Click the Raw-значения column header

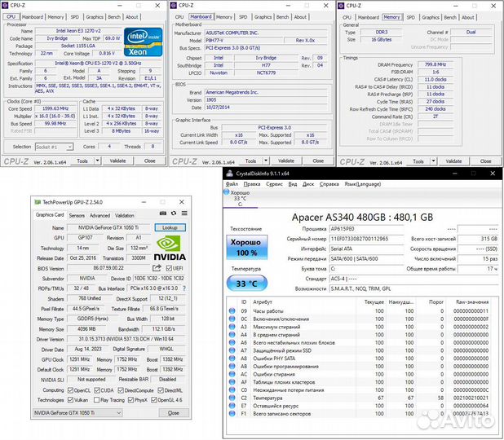(472, 302)
